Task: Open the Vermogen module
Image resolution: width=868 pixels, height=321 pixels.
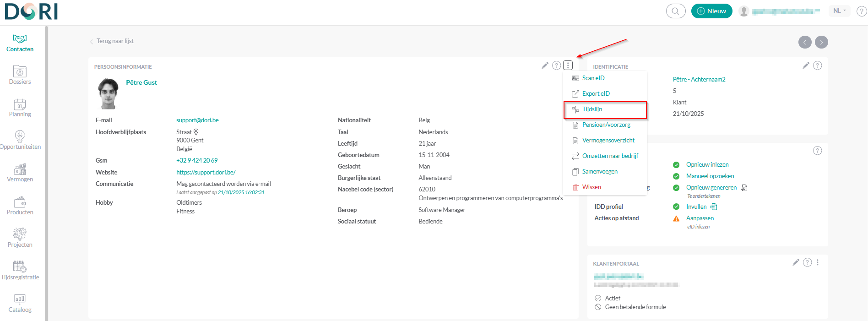Action: click(x=20, y=173)
